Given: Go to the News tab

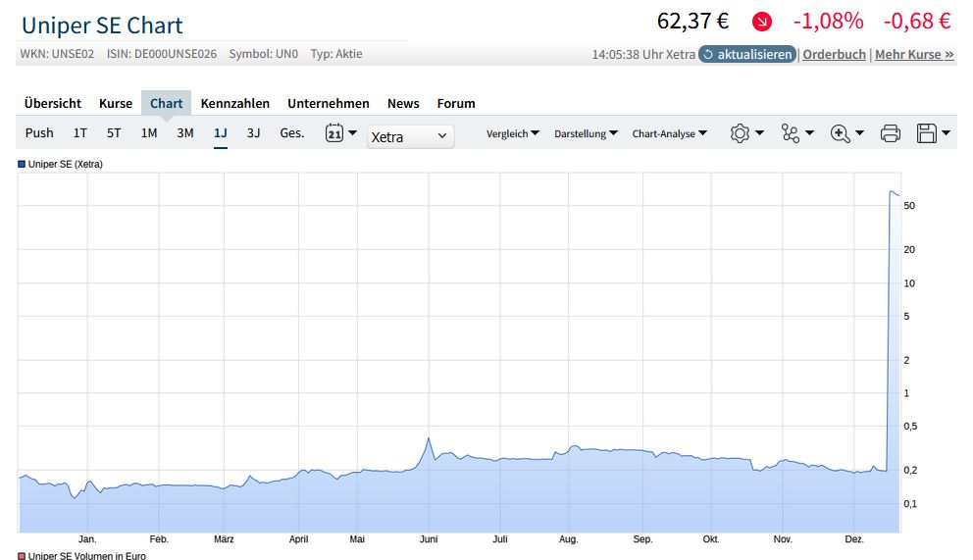Looking at the screenshot, I should tap(403, 103).
